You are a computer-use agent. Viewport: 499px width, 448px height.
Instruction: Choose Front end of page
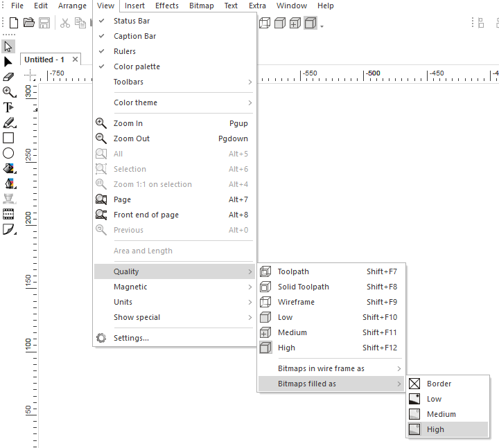pos(175,215)
